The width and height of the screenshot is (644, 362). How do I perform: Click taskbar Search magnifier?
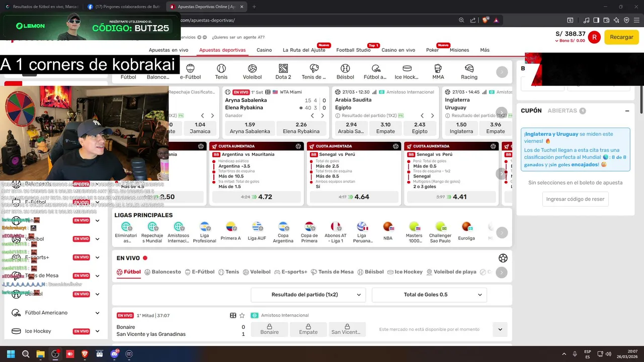26,354
